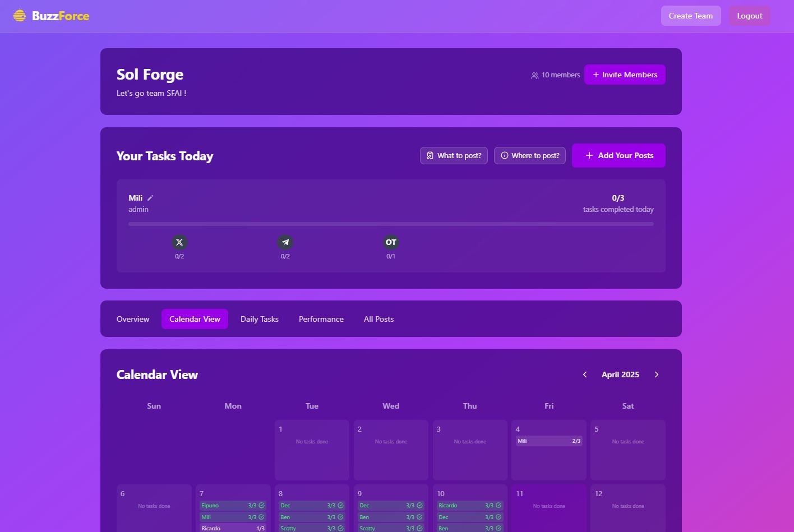Image resolution: width=794 pixels, height=532 pixels.
Task: Click the Elpuno name on April 7
Action: 210,506
